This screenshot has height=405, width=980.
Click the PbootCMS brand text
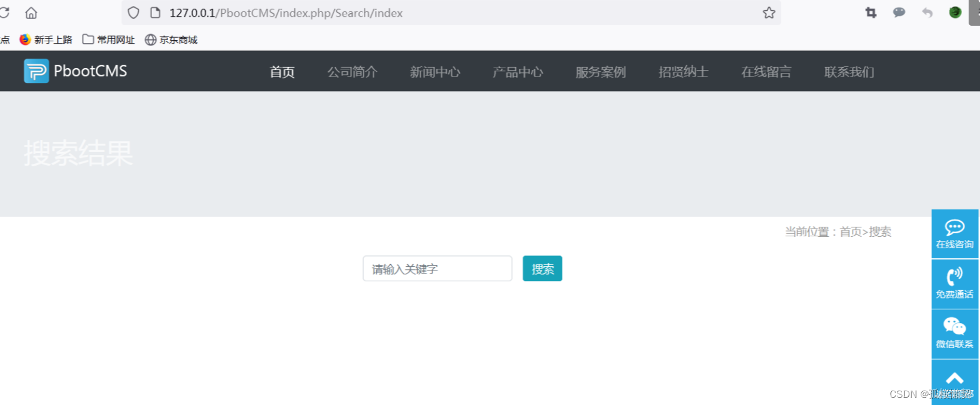90,71
